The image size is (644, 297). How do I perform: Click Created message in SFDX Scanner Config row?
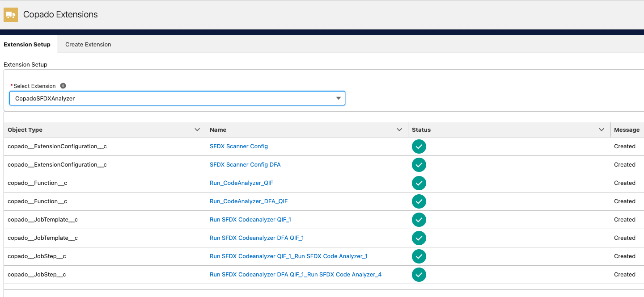(625, 146)
